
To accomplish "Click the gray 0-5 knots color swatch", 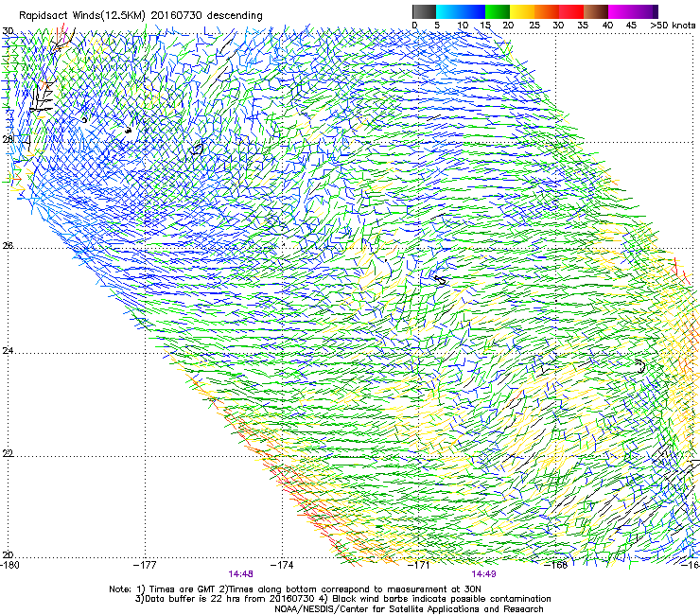I will click(424, 11).
